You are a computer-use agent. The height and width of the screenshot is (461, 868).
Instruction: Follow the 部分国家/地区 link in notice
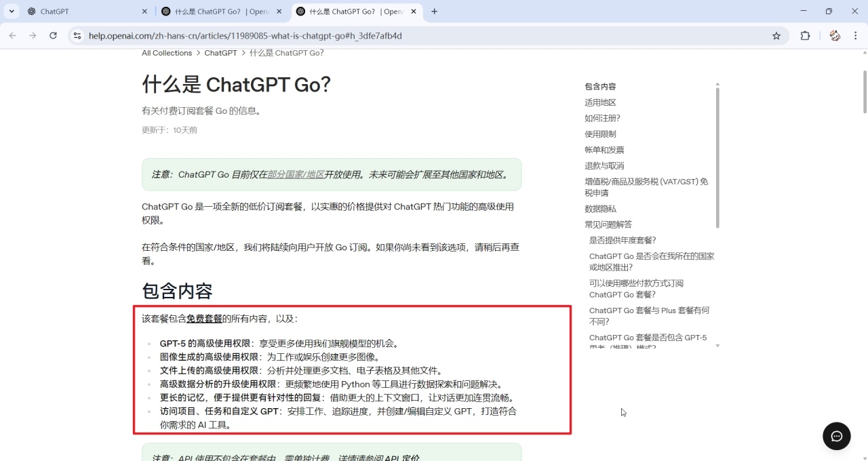(296, 174)
